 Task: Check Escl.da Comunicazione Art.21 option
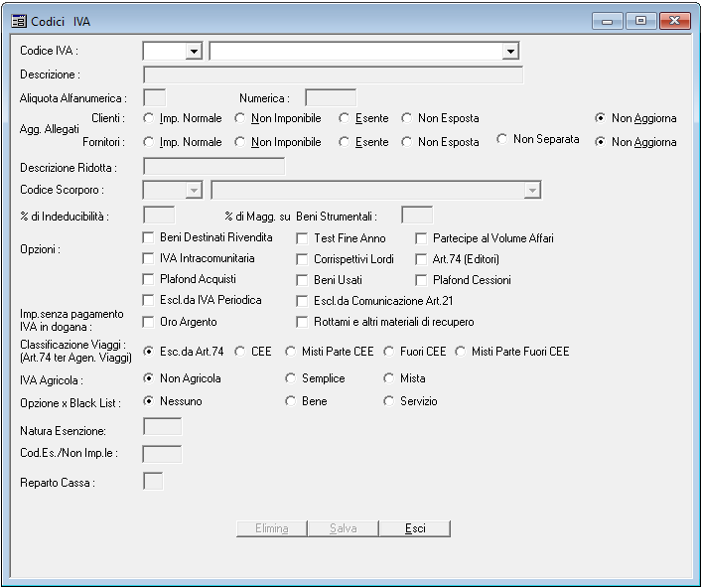click(x=302, y=301)
